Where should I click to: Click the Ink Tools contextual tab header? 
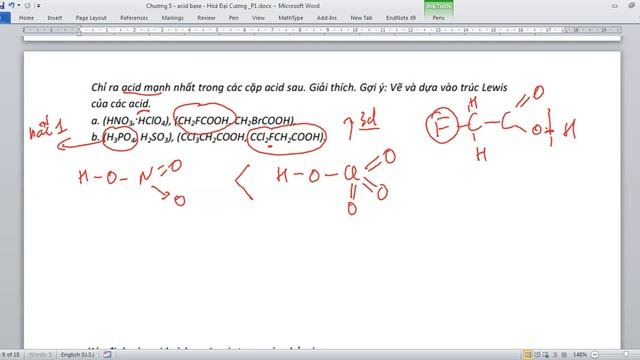[438, 6]
